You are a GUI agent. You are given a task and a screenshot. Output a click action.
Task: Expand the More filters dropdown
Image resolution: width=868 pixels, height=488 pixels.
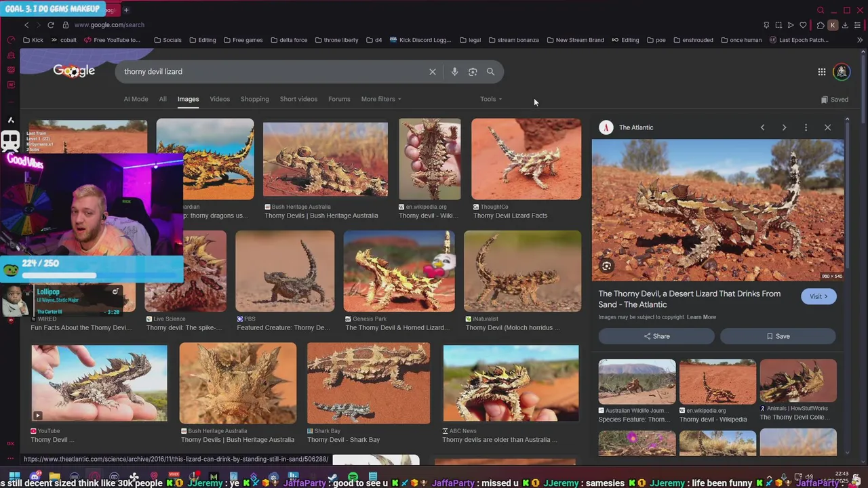pos(381,99)
